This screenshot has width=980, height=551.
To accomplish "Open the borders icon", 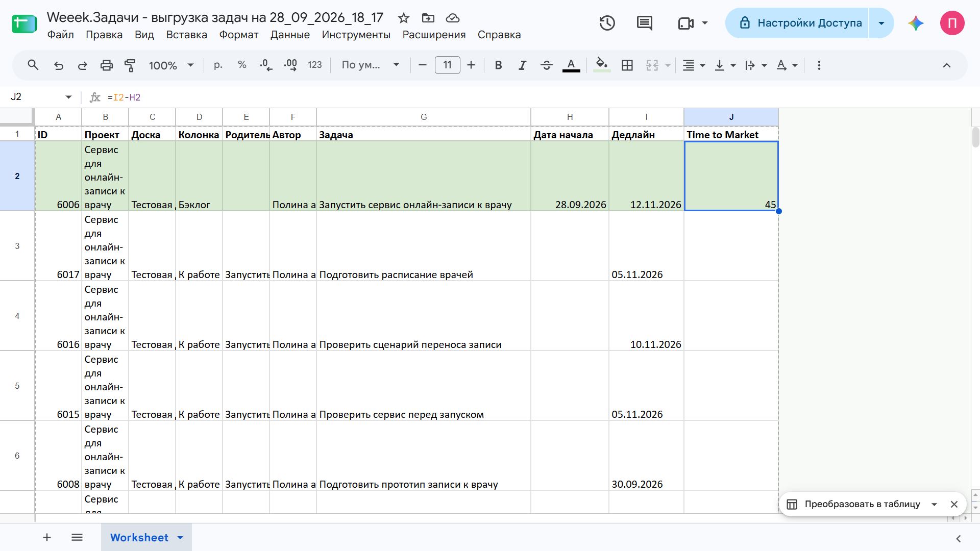I will coord(627,65).
